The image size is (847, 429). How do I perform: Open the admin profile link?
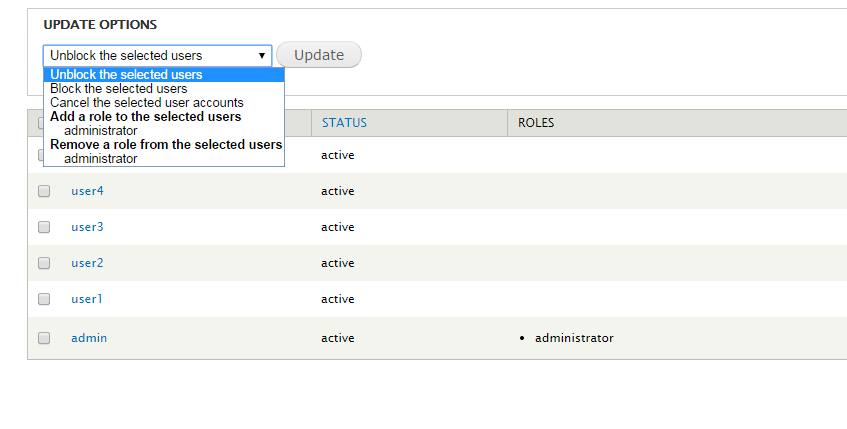pyautogui.click(x=89, y=338)
